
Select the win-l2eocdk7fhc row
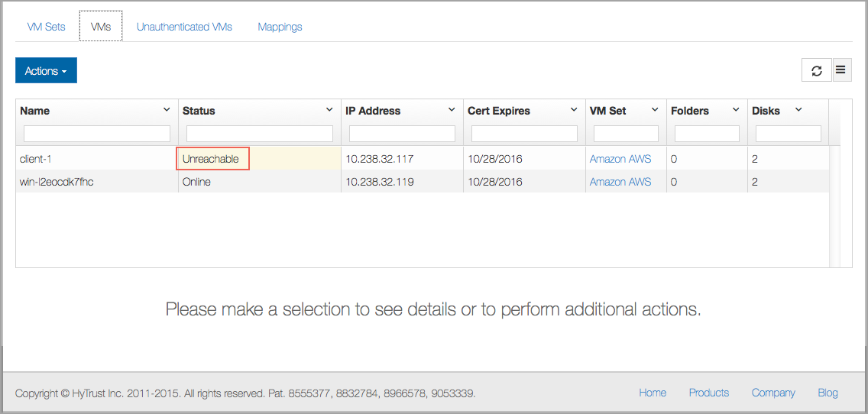click(423, 182)
